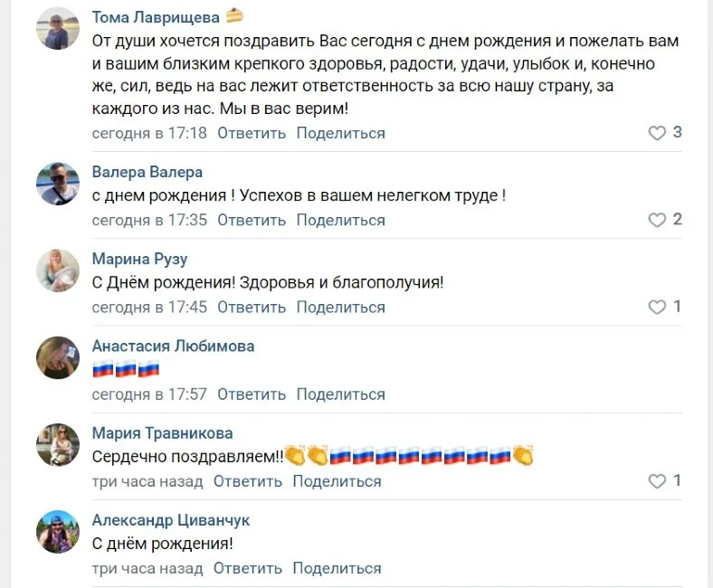This screenshot has width=713, height=588.
Task: Open Тома Лаврищева's profile avatar
Action: tap(58, 32)
